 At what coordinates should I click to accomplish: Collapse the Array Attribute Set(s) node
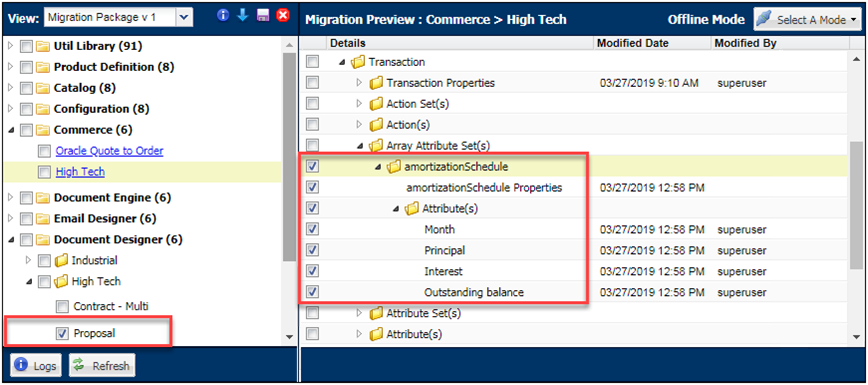[x=360, y=146]
